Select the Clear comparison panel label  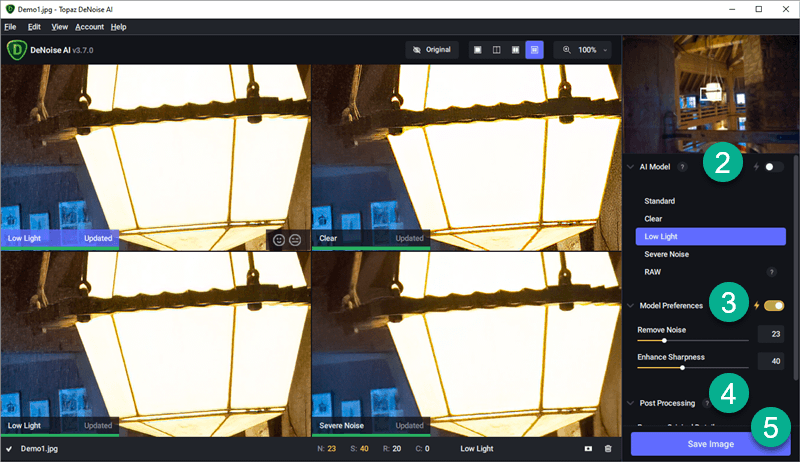[x=328, y=238]
